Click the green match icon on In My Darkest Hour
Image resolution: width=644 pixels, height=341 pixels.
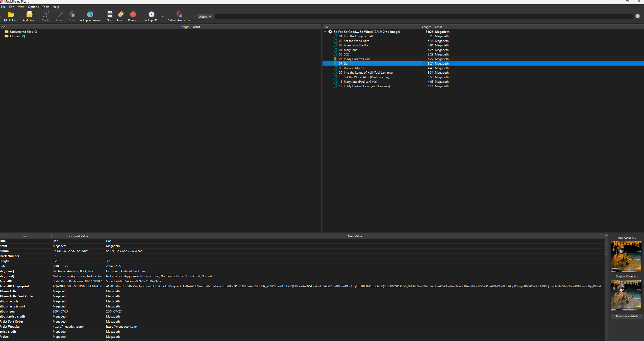coord(335,59)
